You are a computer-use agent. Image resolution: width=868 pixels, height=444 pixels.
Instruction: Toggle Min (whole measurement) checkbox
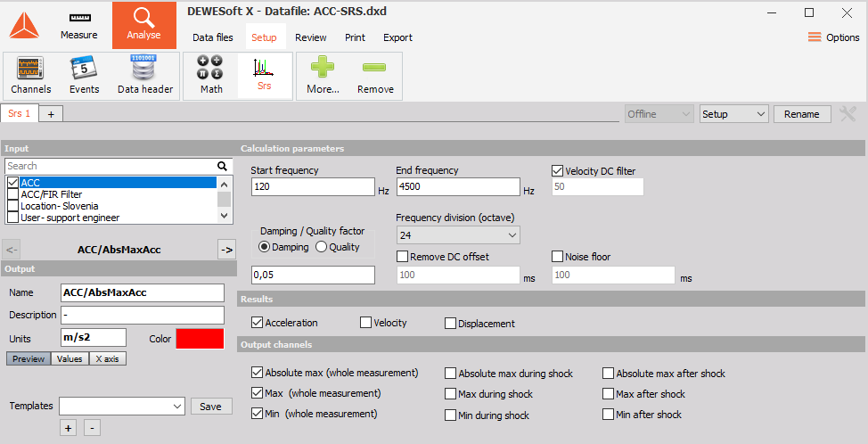[x=257, y=414]
